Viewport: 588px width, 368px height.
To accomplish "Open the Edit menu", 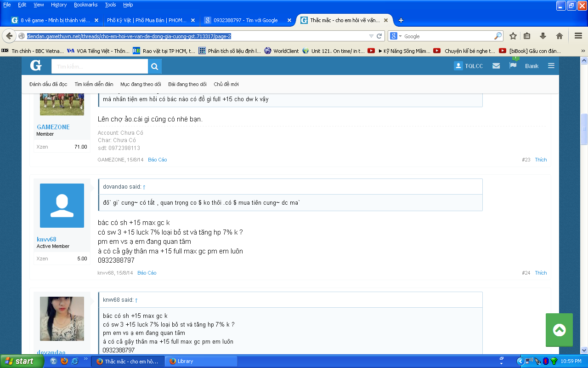I will 22,5.
